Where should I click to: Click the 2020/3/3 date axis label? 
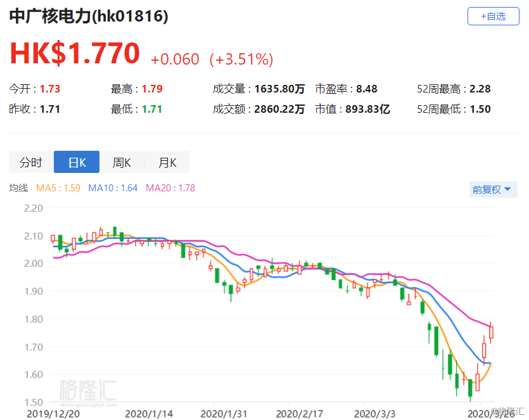pyautogui.click(x=374, y=414)
